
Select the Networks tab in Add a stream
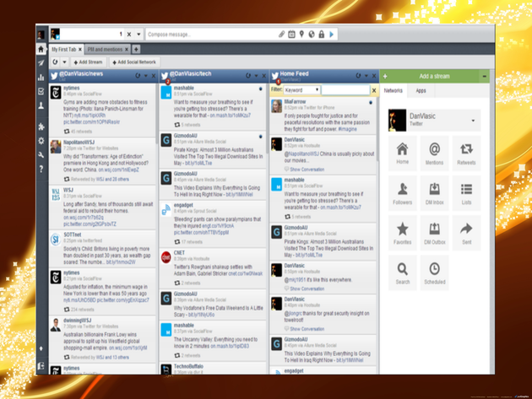[394, 90]
